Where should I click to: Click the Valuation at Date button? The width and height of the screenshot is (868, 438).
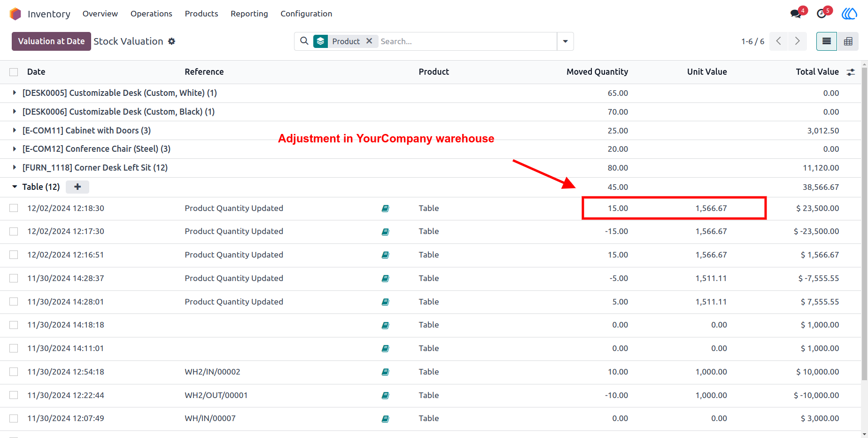click(51, 41)
